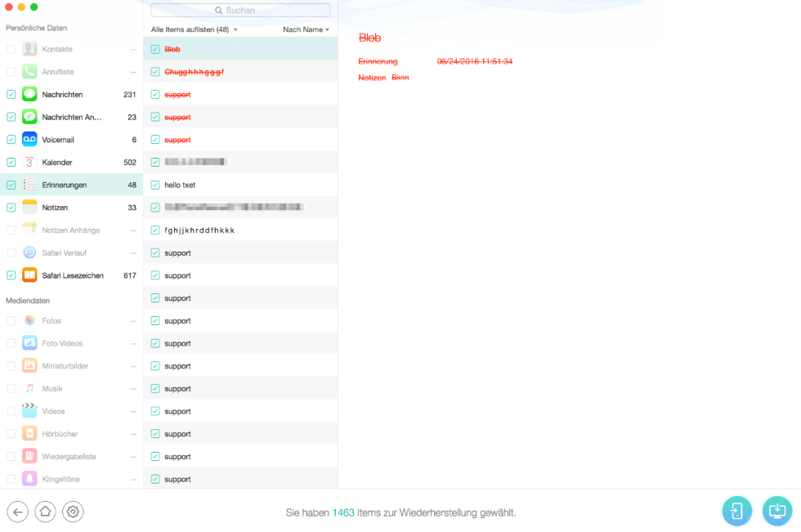Uncheck the Nachrichten checkbox
Screen dimensions: 801x532
11,94
